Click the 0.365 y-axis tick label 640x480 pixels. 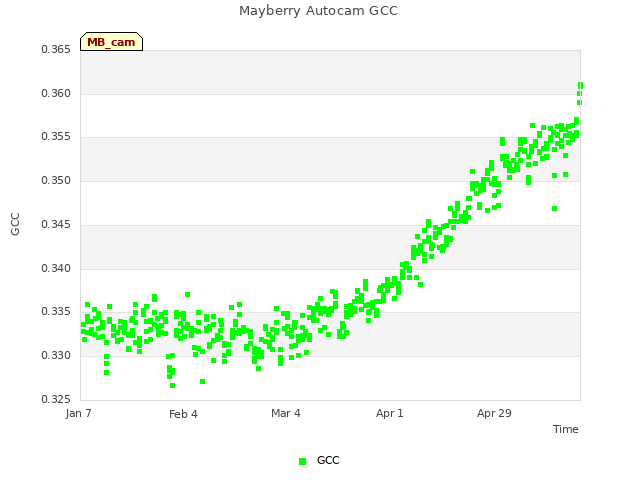56,50
